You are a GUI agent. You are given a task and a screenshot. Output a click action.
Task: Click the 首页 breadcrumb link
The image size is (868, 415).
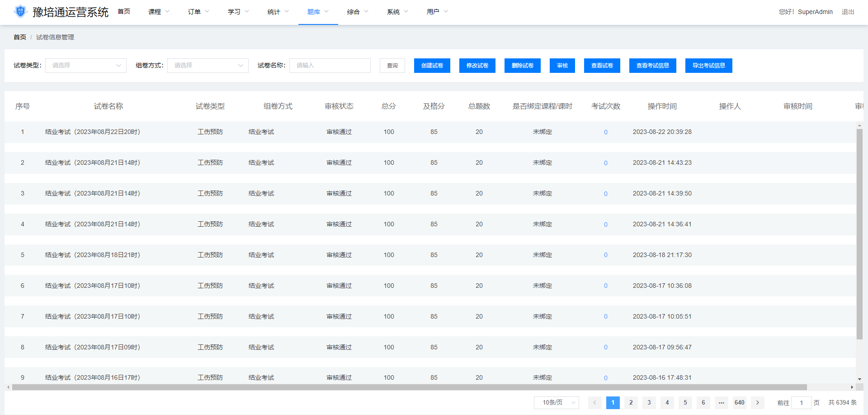(20, 37)
